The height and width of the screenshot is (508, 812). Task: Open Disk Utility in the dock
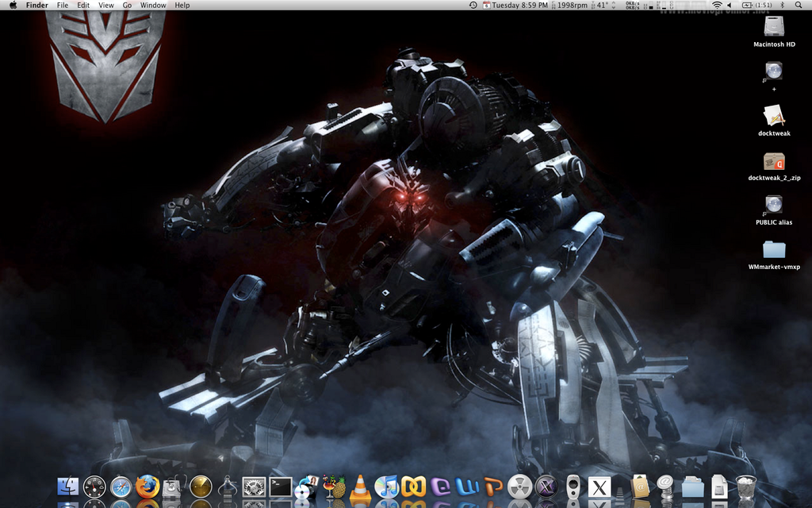174,487
